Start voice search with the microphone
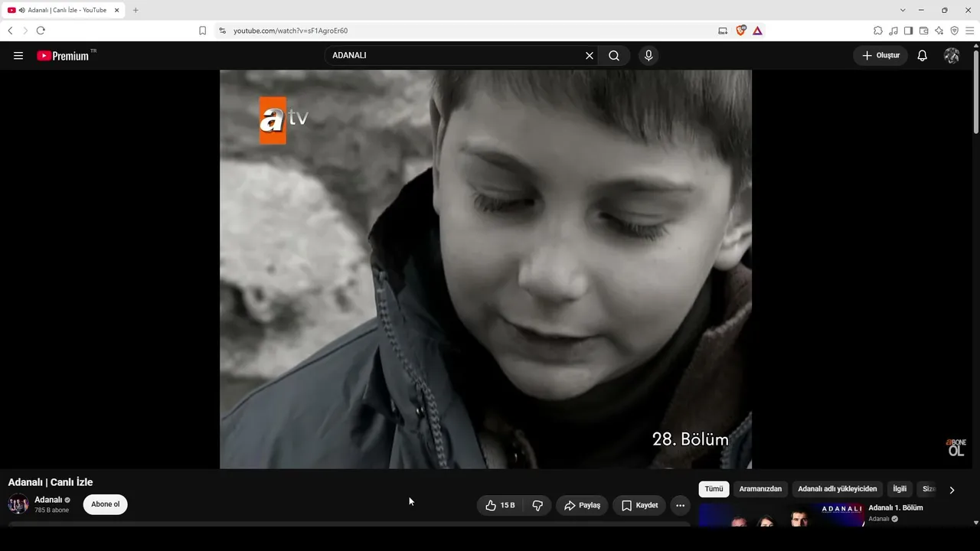Viewport: 980px width, 551px height. [648, 56]
